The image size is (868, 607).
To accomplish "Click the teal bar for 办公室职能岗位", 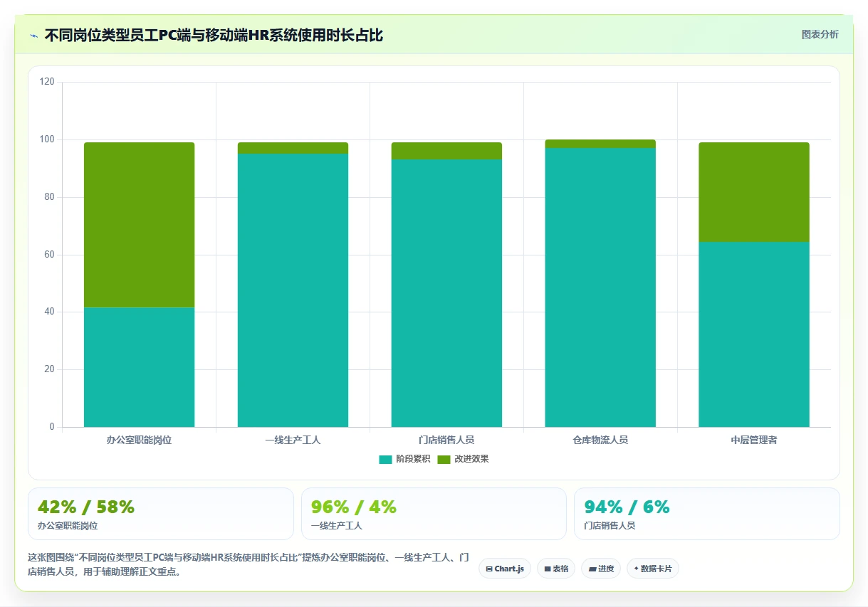I will (139, 367).
